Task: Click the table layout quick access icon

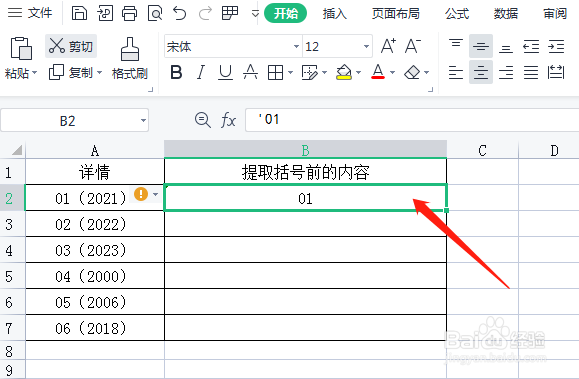Action: coord(230,13)
